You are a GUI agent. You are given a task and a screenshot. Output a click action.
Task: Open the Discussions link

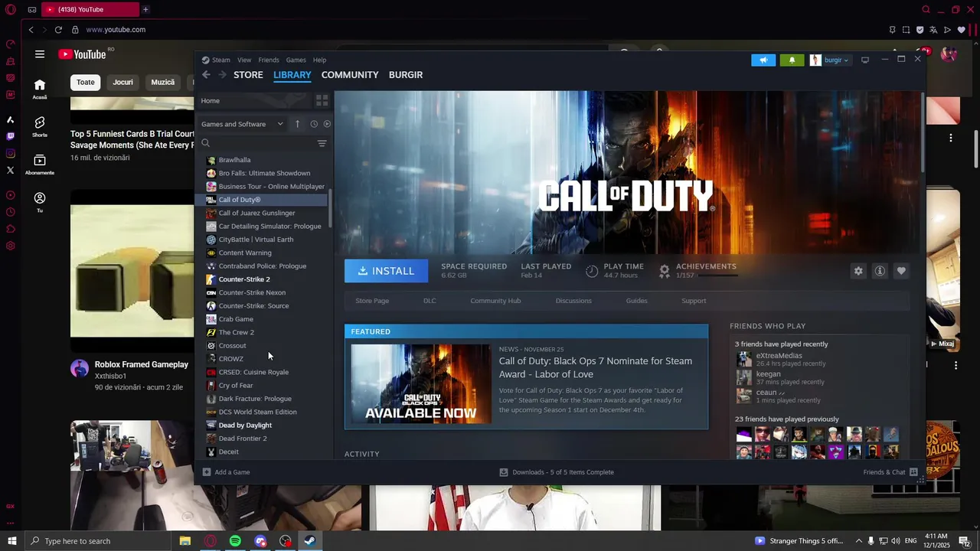573,301
